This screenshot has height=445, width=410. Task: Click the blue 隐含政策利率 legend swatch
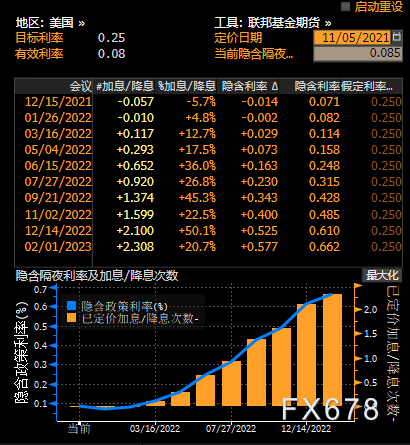click(71, 306)
